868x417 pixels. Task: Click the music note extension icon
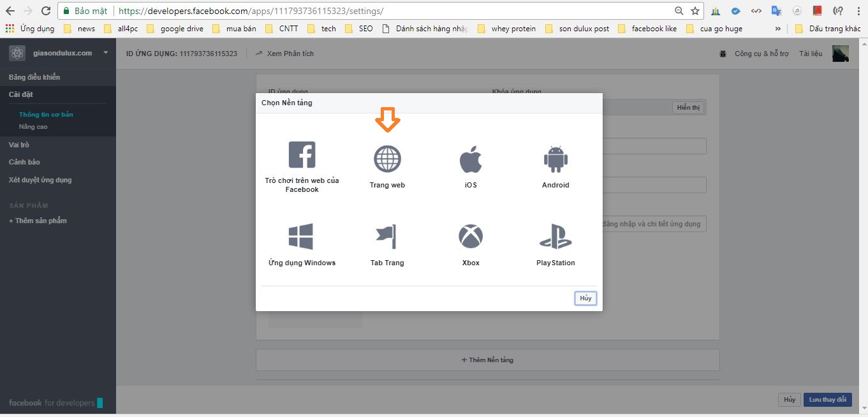click(x=797, y=11)
